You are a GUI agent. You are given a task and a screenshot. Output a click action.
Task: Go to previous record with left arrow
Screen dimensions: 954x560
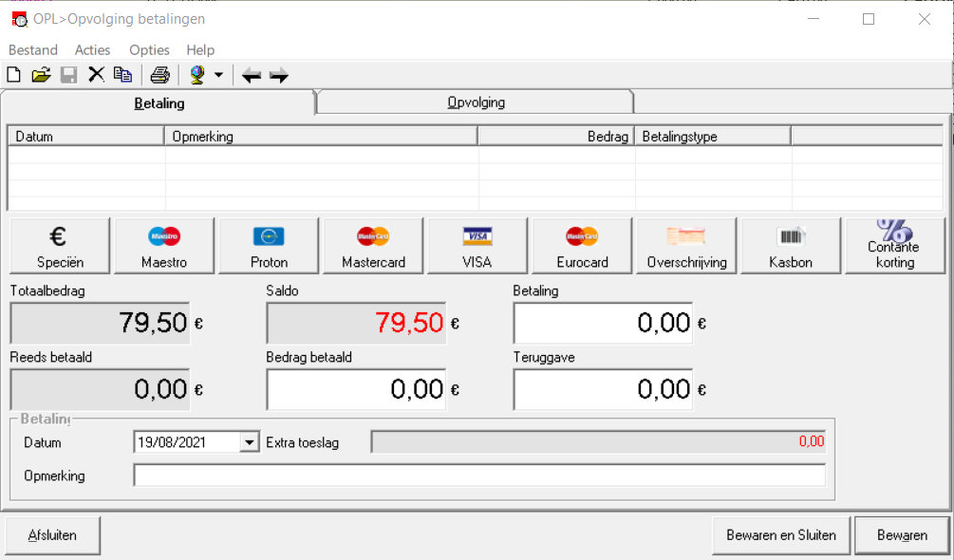(252, 76)
